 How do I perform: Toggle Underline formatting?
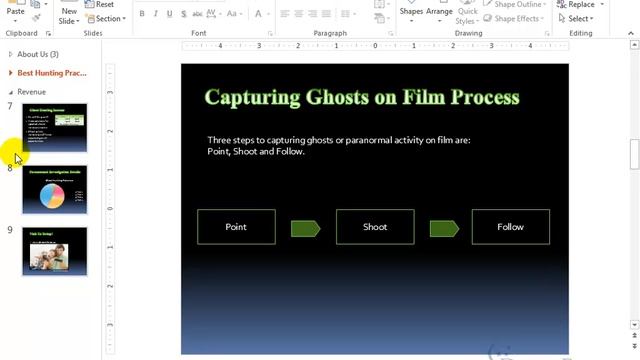coord(169,13)
